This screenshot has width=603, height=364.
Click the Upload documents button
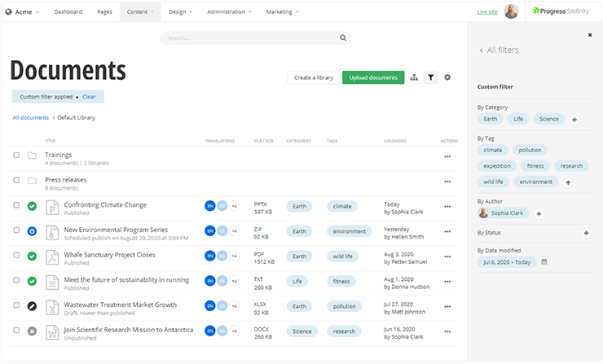(x=372, y=77)
